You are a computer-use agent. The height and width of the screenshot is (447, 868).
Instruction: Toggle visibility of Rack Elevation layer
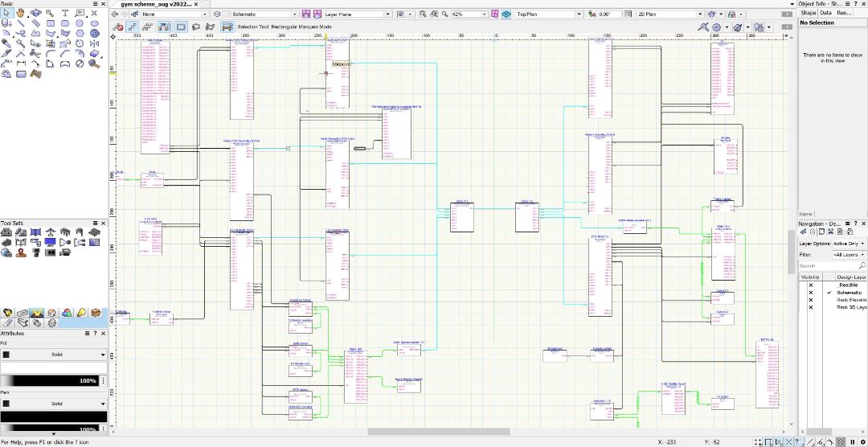810,300
